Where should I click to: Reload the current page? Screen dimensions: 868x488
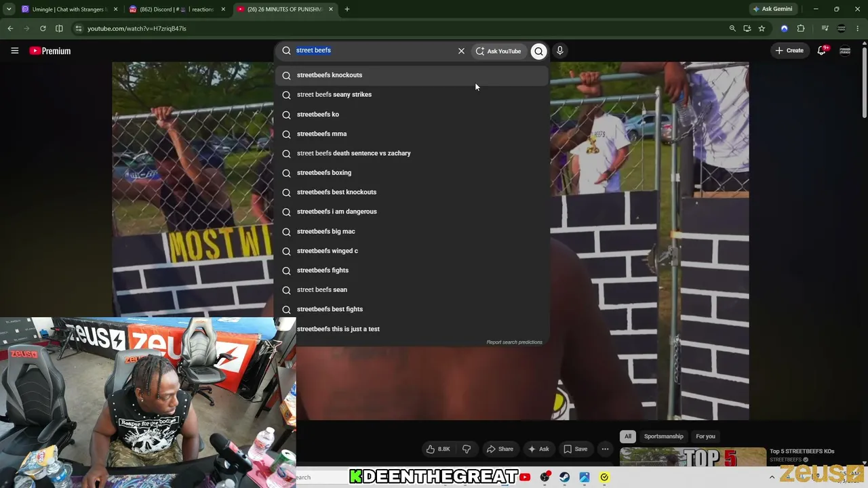coord(43,28)
